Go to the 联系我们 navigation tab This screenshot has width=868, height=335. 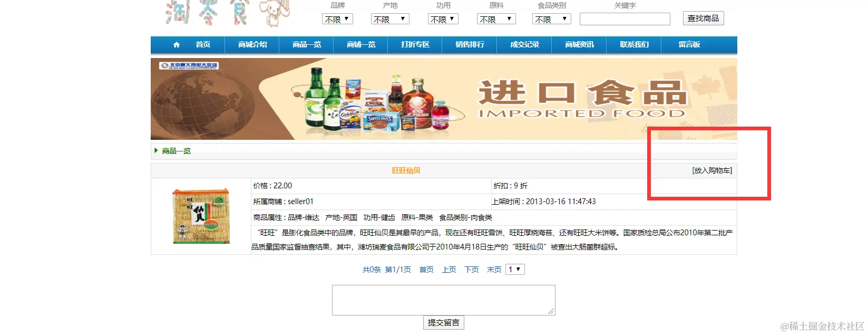[634, 45]
